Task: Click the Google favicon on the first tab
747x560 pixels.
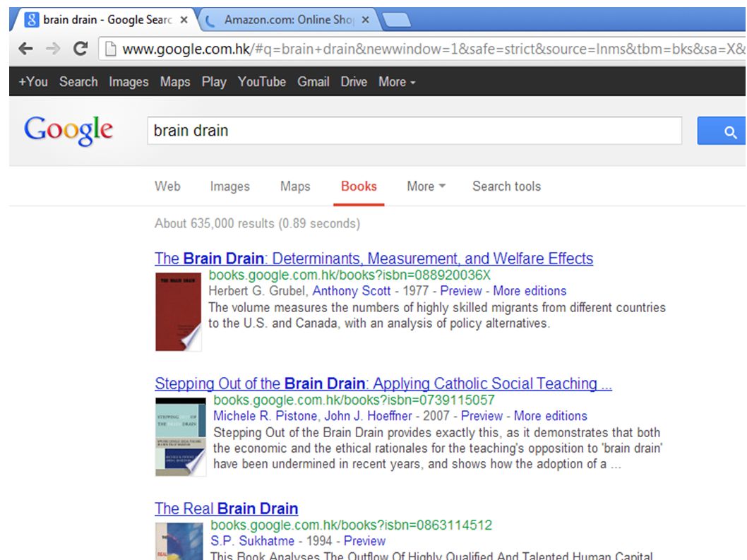Action: [x=31, y=20]
